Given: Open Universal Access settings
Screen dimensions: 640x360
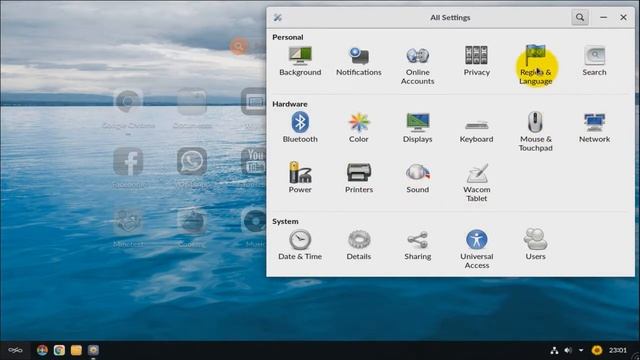Looking at the screenshot, I should pos(476,249).
